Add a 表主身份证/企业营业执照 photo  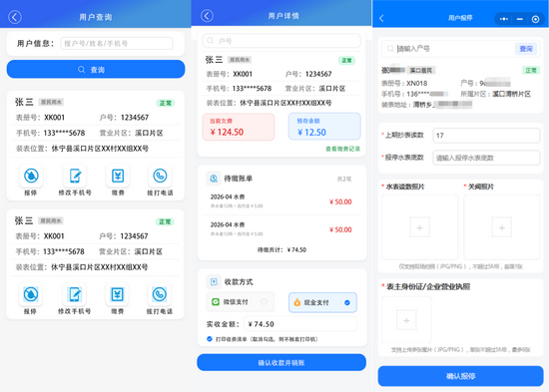[406, 320]
